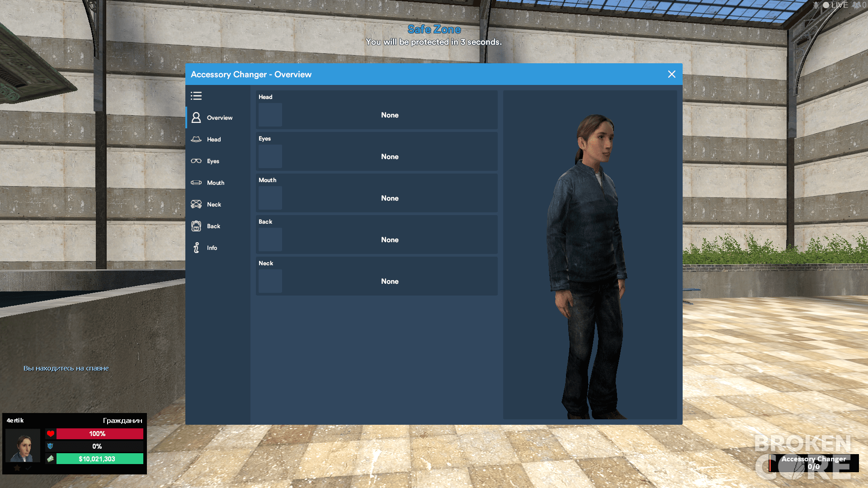The image size is (868, 488).
Task: Close the Accessory Changer window
Action: [672, 74]
